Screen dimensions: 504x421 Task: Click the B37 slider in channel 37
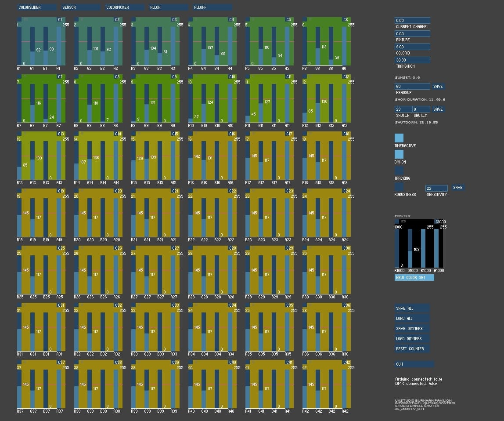point(45,389)
